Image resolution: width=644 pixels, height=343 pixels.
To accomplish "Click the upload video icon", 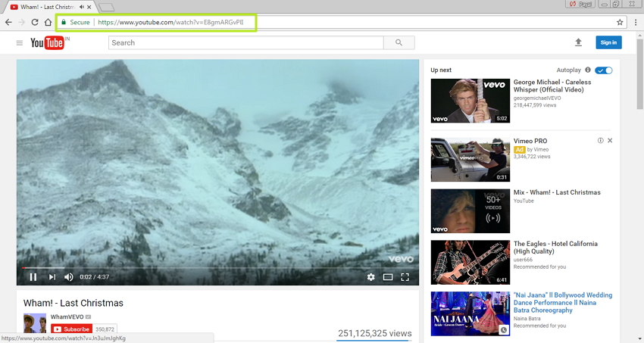I will tap(579, 43).
